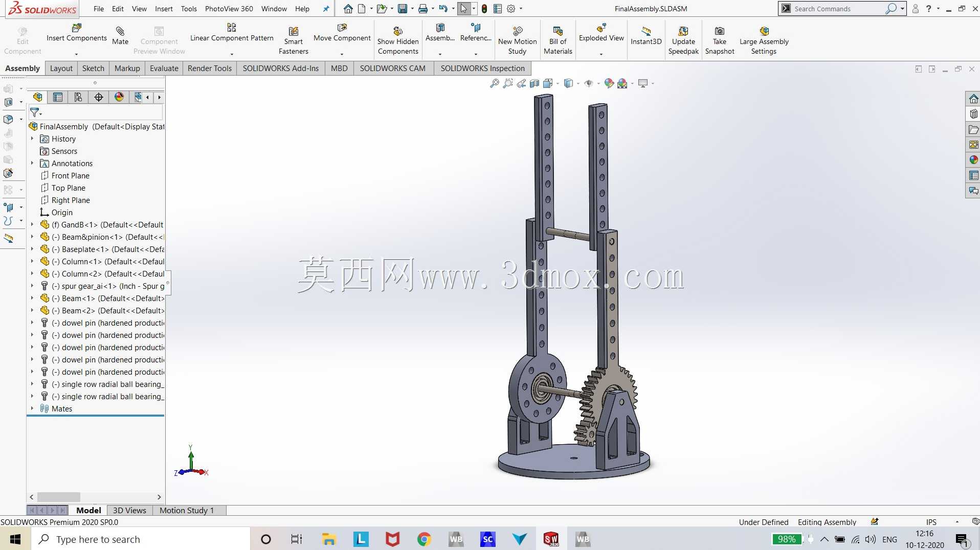Expand the Mates folder

click(32, 408)
